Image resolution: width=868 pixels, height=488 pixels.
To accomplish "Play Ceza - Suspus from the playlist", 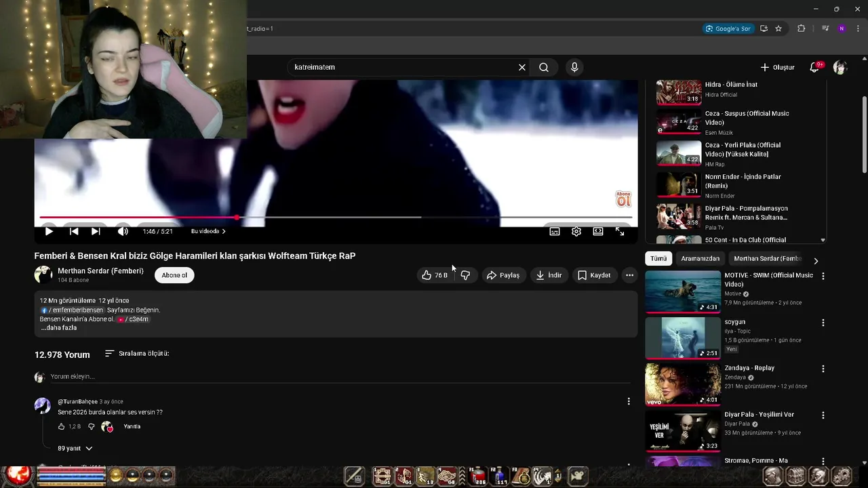I will click(x=741, y=123).
